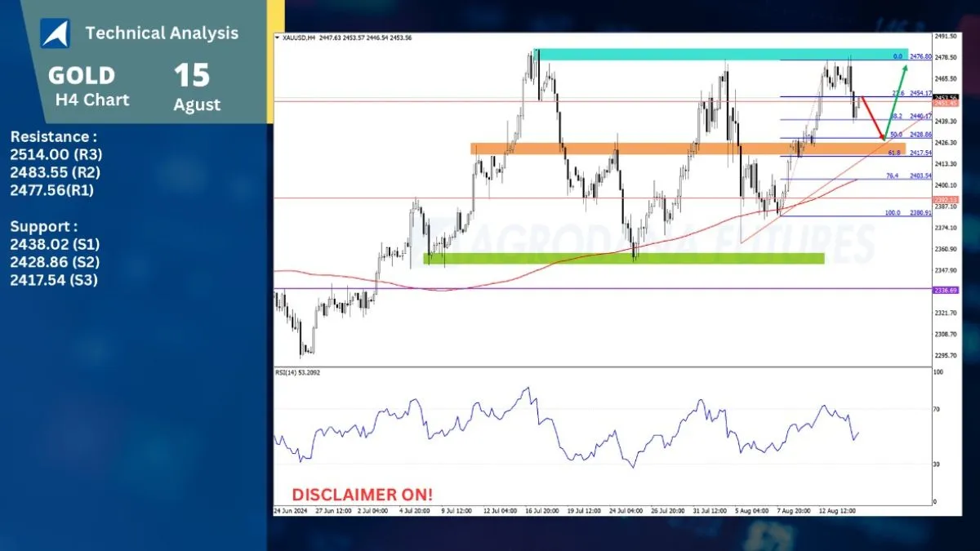The width and height of the screenshot is (980, 551).
Task: Click the RSI 70 level label
Action: point(938,408)
